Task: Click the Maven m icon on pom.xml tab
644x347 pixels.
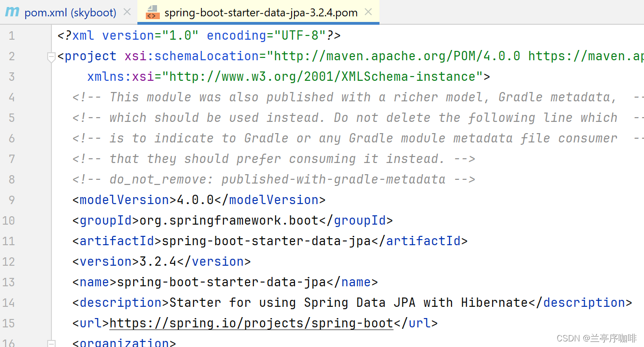Action: pos(12,12)
